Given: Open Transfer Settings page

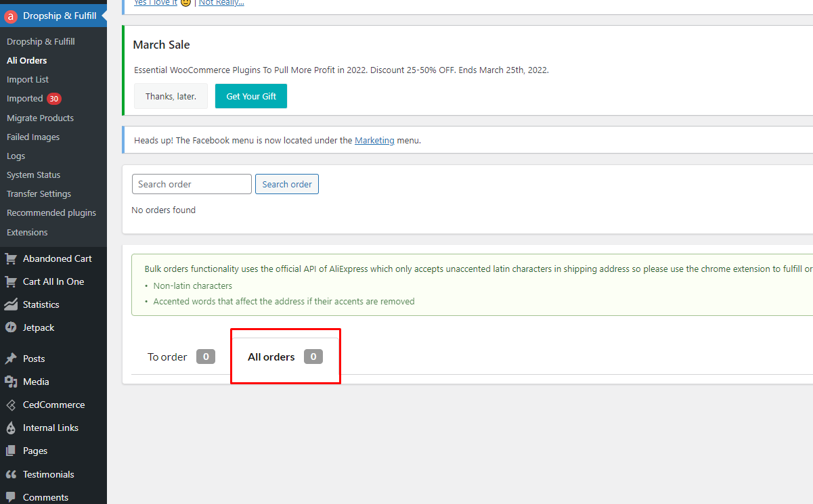Looking at the screenshot, I should (39, 193).
